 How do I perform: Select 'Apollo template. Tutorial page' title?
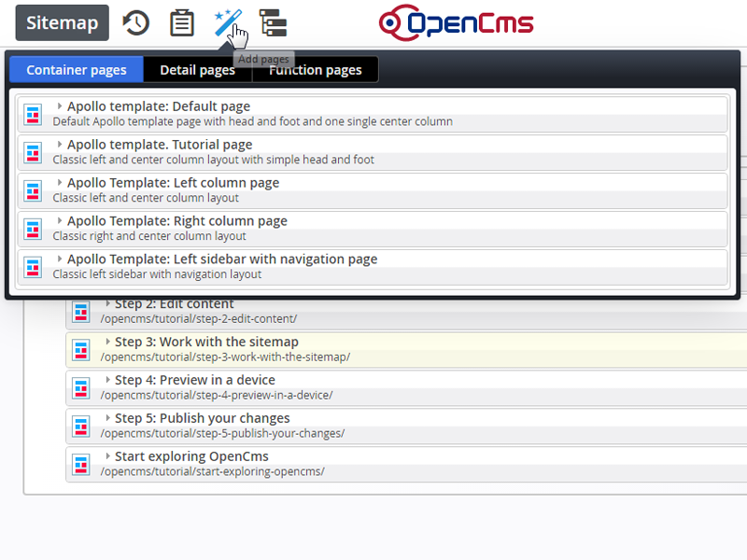(x=160, y=145)
